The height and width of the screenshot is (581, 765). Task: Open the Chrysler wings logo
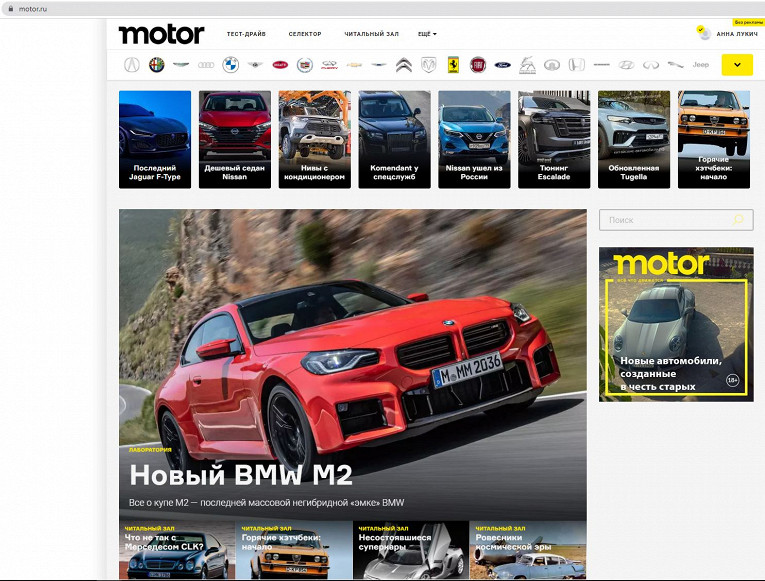tap(379, 64)
